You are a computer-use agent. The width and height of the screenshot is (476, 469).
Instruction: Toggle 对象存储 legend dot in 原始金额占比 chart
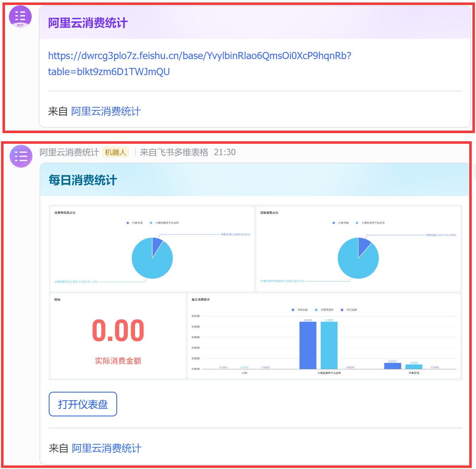(x=334, y=223)
